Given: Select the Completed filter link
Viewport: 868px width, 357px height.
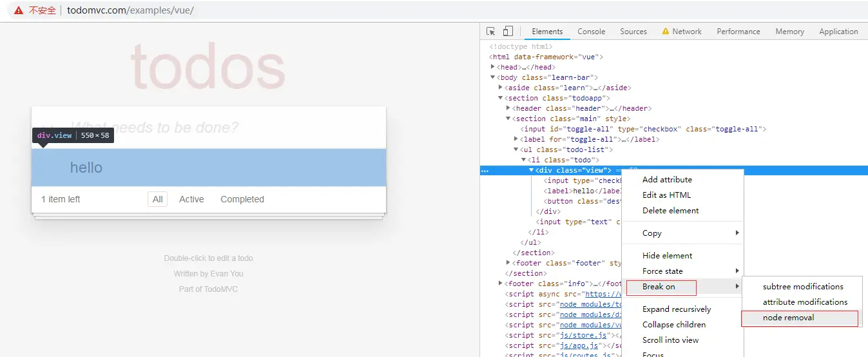Looking at the screenshot, I should click(x=242, y=199).
